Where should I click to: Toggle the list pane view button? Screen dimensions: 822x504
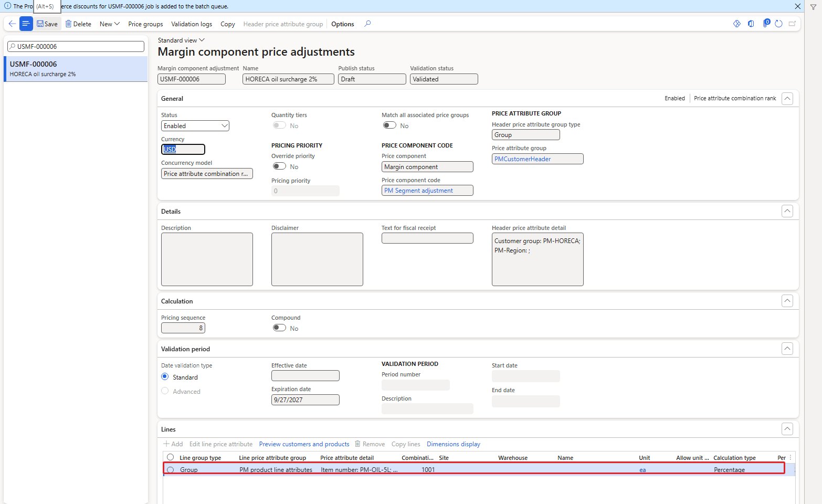pyautogui.click(x=26, y=24)
